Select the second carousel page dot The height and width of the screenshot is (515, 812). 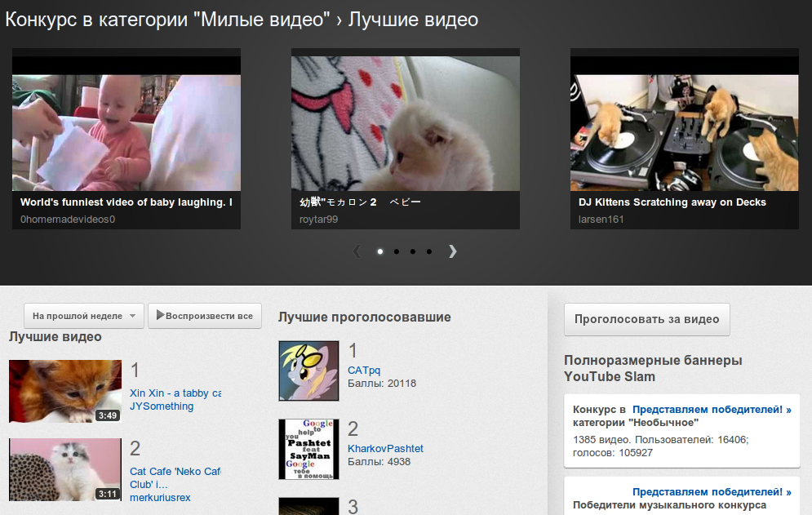tap(396, 251)
